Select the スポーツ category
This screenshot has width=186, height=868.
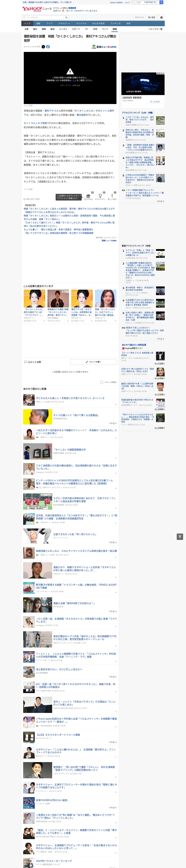point(76,29)
